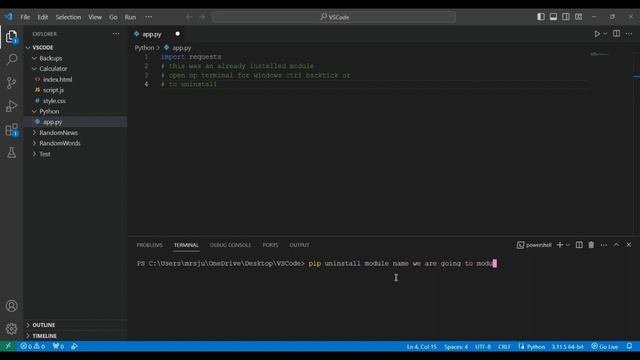Screen dimensions: 640x360
Task: Open index.html in the explorer
Action: 57,79
